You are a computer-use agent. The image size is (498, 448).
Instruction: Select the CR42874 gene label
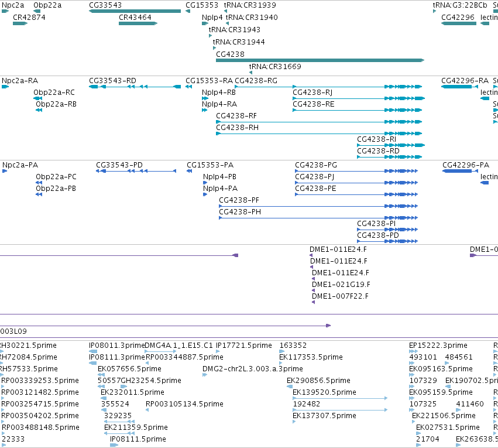click(x=29, y=17)
